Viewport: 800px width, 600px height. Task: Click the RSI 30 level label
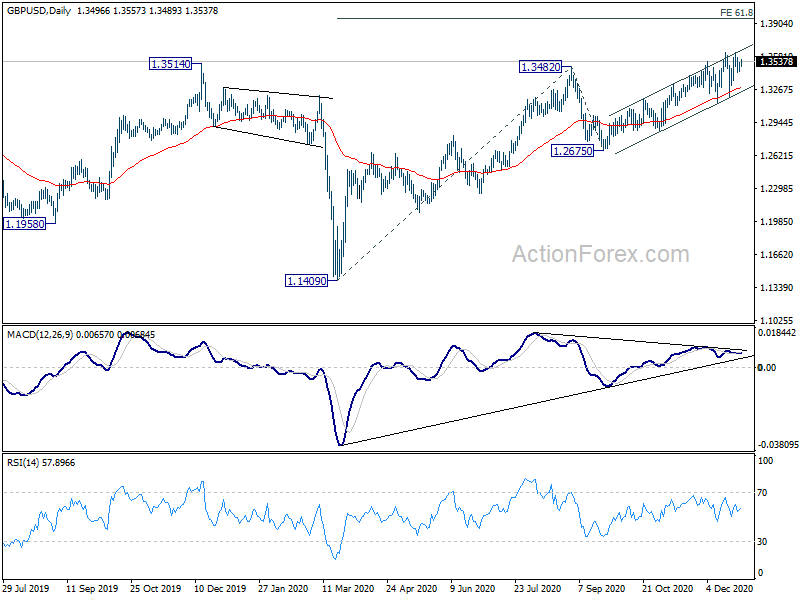[762, 541]
